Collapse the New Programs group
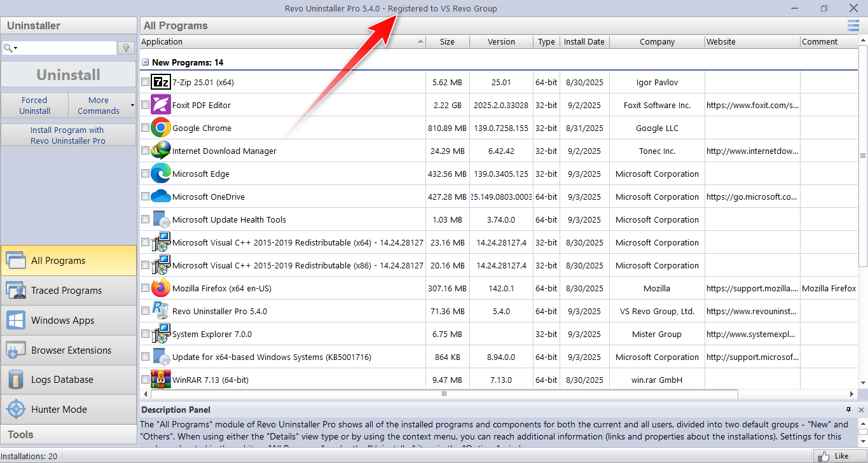The width and height of the screenshot is (868, 463). click(146, 62)
